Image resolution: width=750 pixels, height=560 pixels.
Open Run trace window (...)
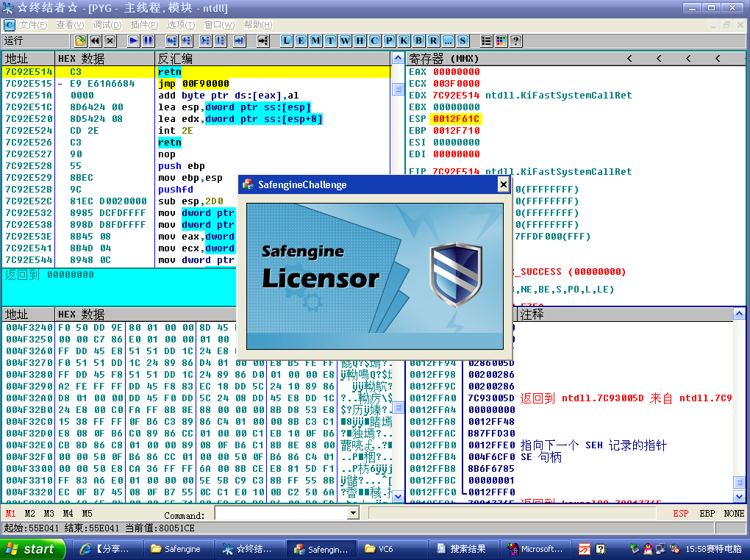tap(448, 40)
